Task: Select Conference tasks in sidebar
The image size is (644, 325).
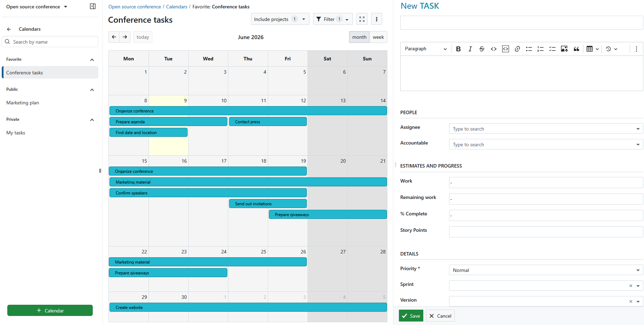Action: point(50,73)
